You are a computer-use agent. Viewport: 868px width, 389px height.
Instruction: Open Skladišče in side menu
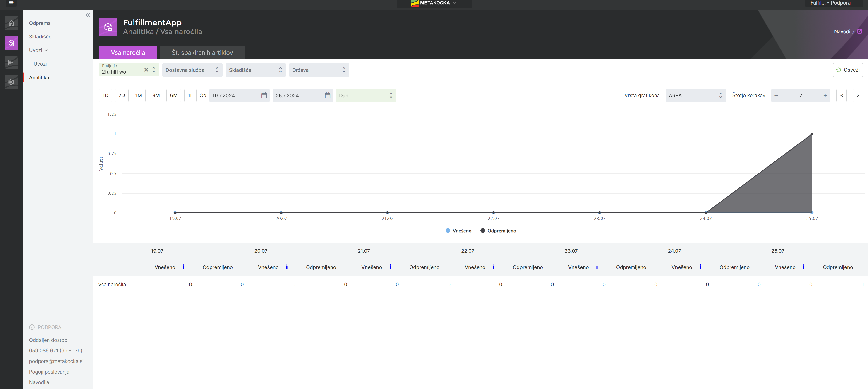coord(40,37)
